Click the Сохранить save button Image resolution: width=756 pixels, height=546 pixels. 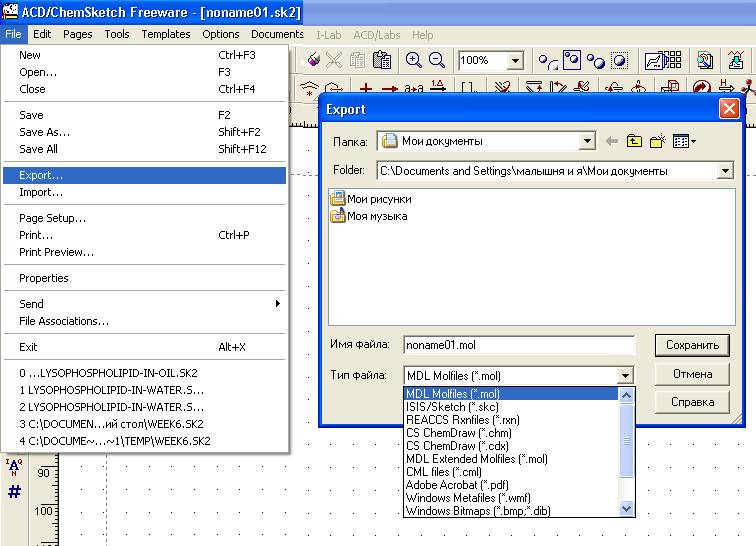[692, 345]
